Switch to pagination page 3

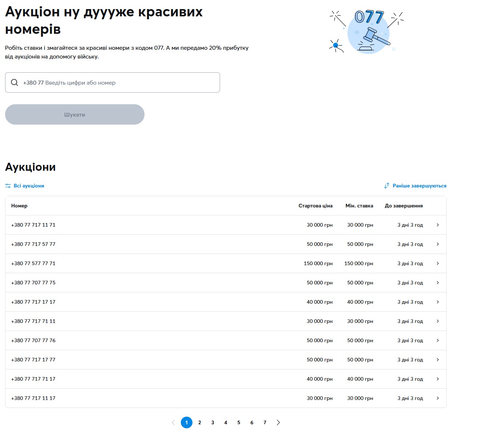[x=212, y=422]
